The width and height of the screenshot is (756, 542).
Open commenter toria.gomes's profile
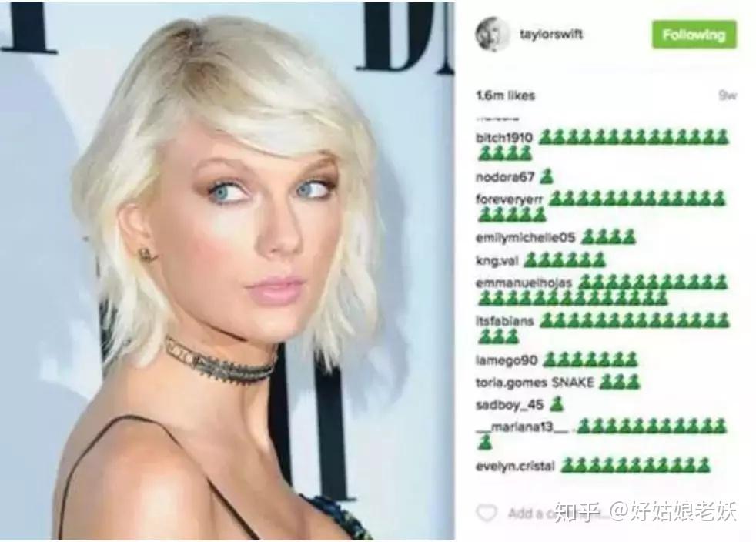click(x=511, y=383)
